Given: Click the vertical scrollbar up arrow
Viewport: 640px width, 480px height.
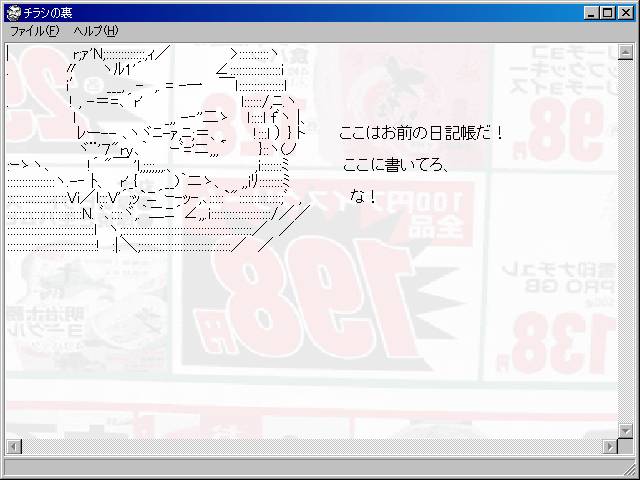Looking at the screenshot, I should click(x=625, y=52).
